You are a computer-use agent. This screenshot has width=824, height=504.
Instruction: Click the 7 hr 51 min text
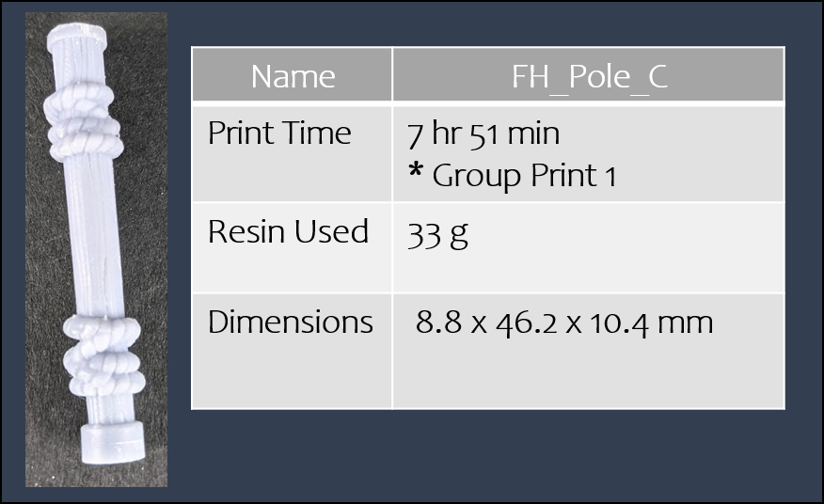coord(483,134)
